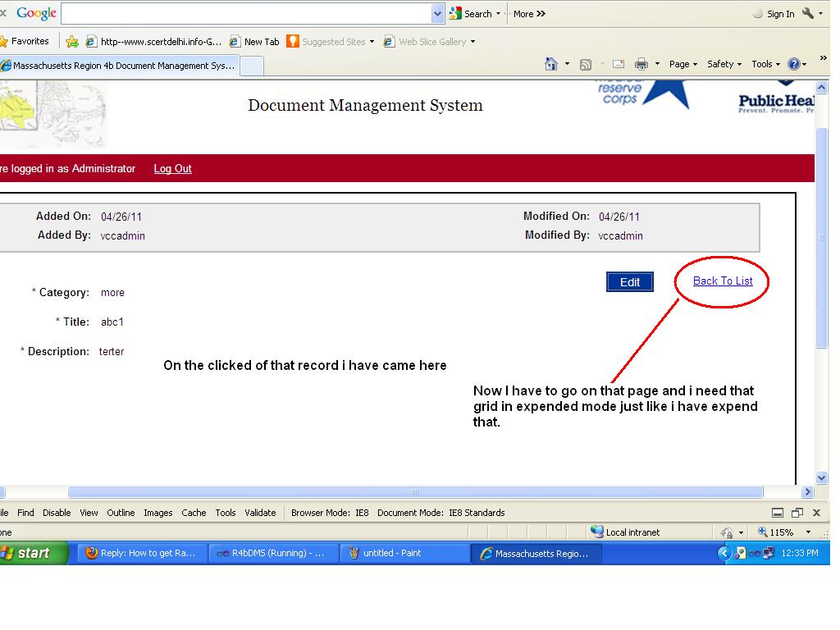Select the Massachusetts Region 4b browser tab

[x=119, y=66]
